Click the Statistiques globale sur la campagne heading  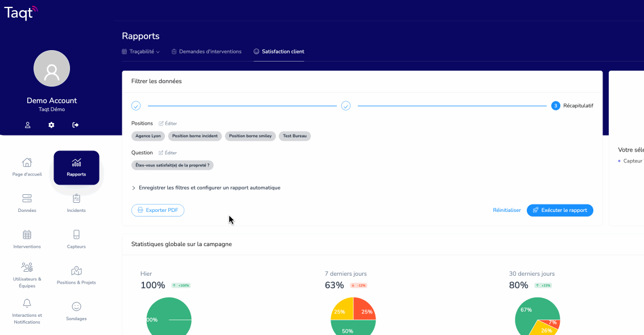pyautogui.click(x=181, y=244)
